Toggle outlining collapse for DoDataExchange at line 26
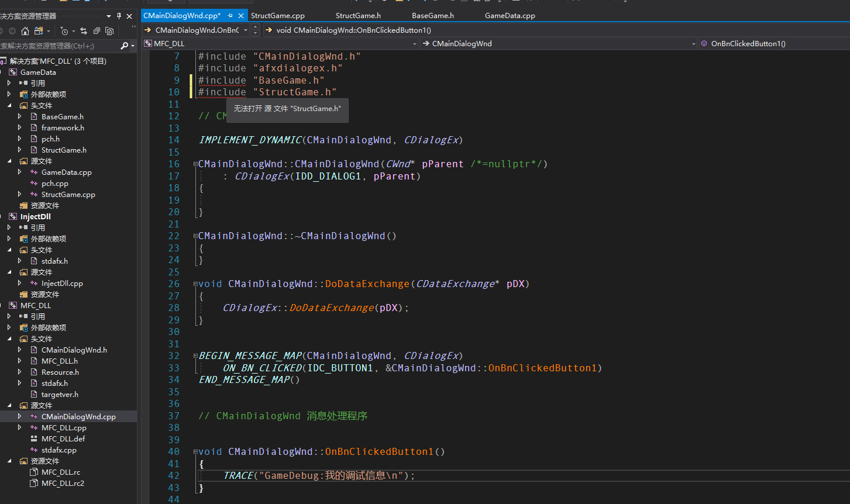 tap(195, 284)
